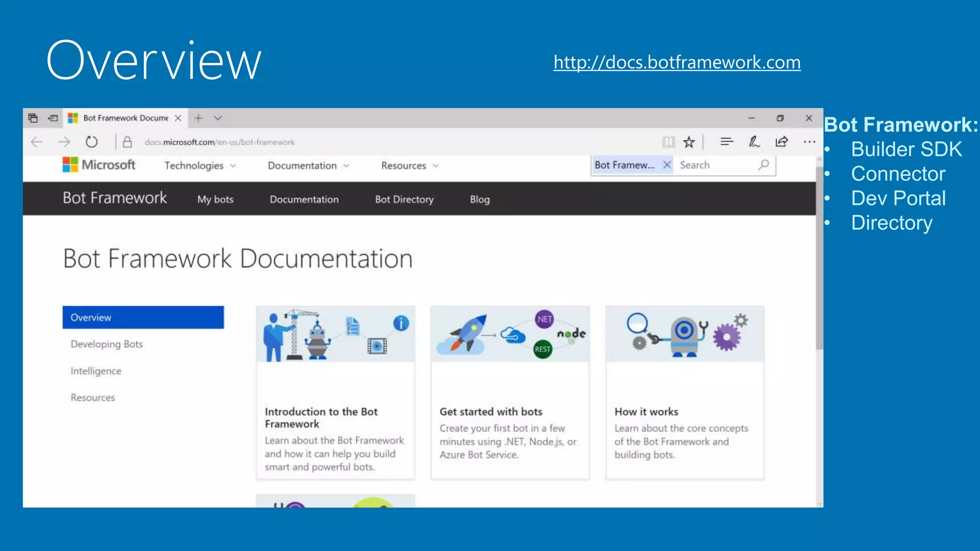Click the 'Connector' bullet text
Image resolution: width=980 pixels, height=551 pixels.
point(898,174)
